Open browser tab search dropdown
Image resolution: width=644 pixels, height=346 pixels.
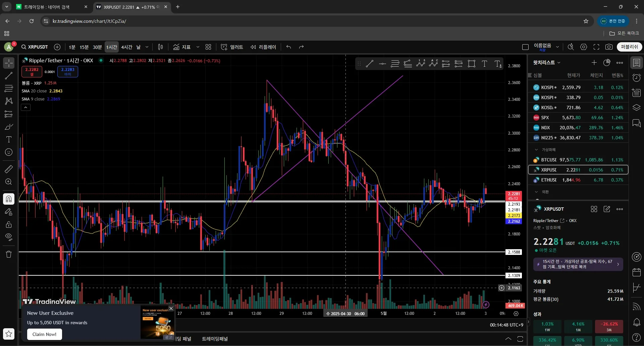pyautogui.click(x=7, y=7)
